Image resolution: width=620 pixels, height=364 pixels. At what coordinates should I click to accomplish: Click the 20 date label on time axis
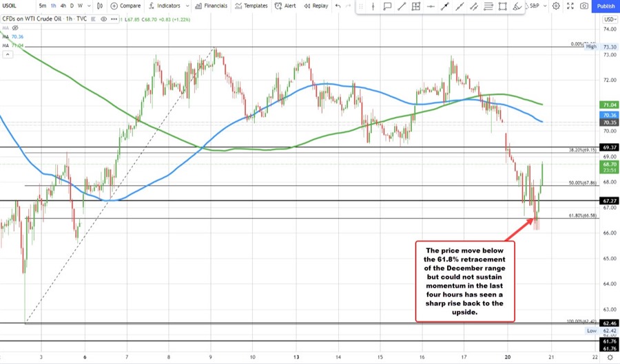tap(508, 357)
